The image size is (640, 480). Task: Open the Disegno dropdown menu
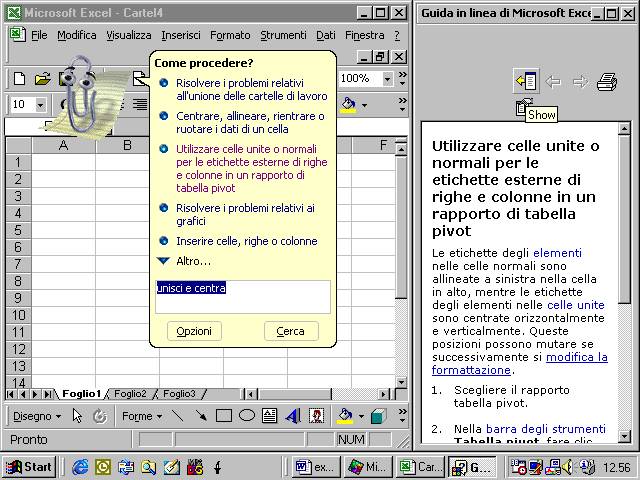point(37,416)
